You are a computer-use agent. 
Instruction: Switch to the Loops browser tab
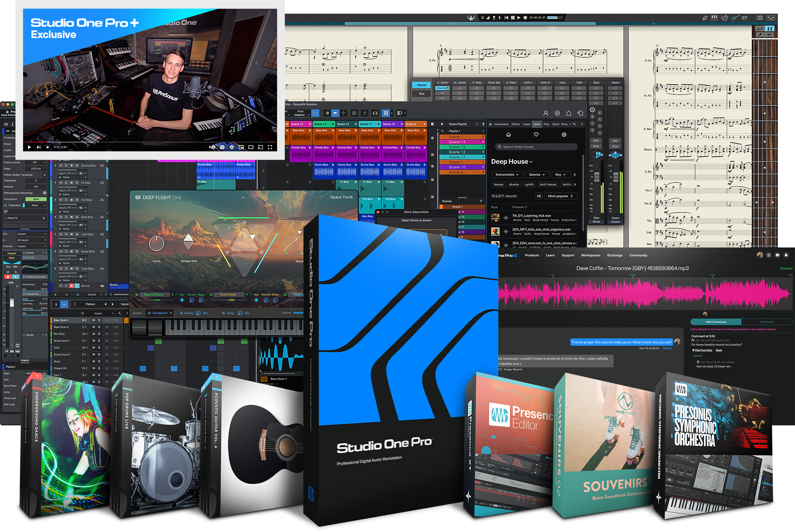526,124
